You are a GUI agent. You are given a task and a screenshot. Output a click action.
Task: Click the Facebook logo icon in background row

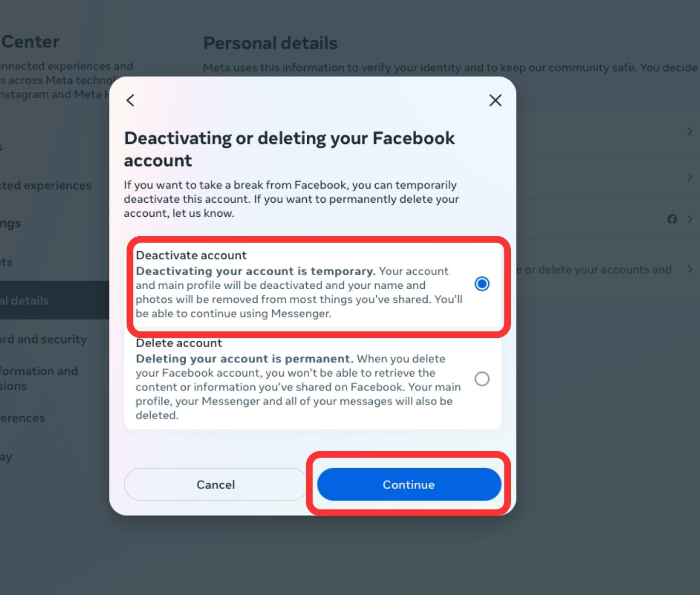[672, 219]
